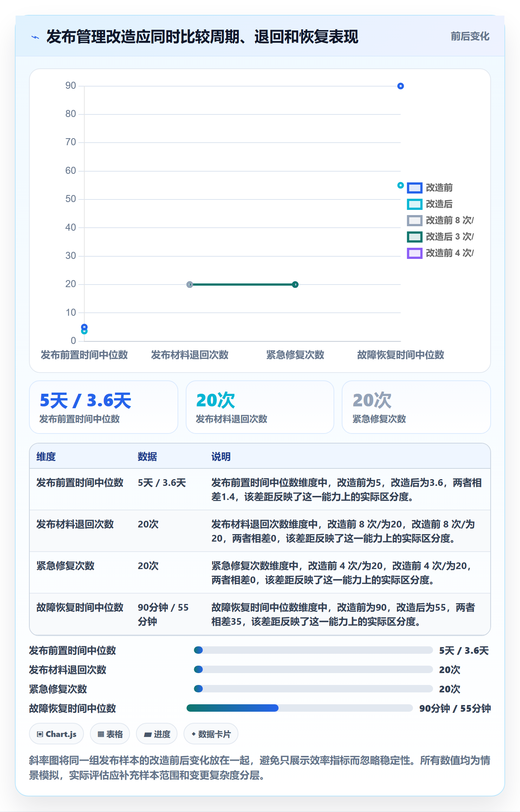Click the 5天 / 3.6天 data card value
The image size is (520, 812).
[x=85, y=401]
